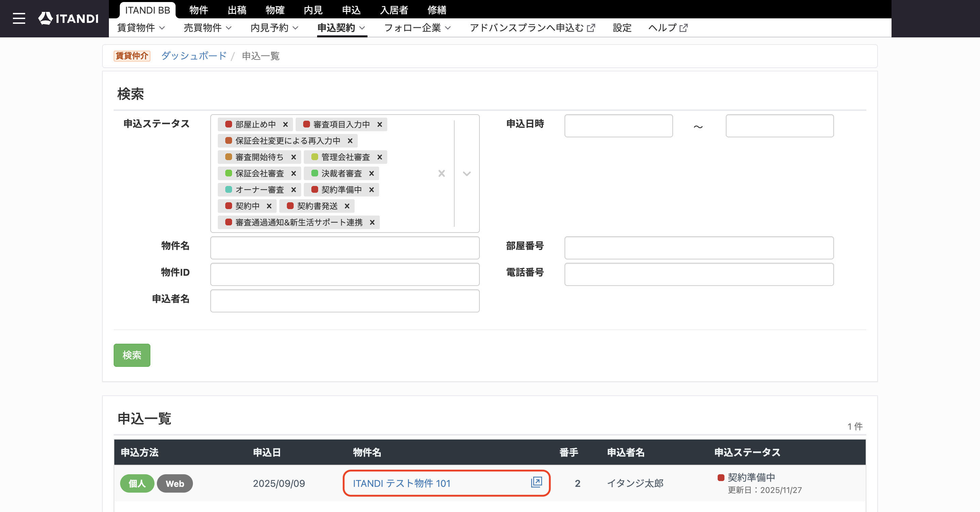Click applicant name イタンジ太郎
The width and height of the screenshot is (980, 512).
point(635,483)
